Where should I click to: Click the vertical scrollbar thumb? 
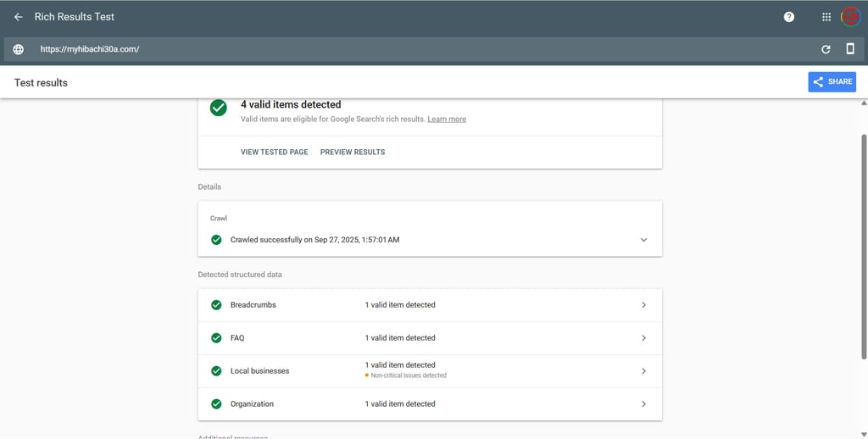(864, 247)
